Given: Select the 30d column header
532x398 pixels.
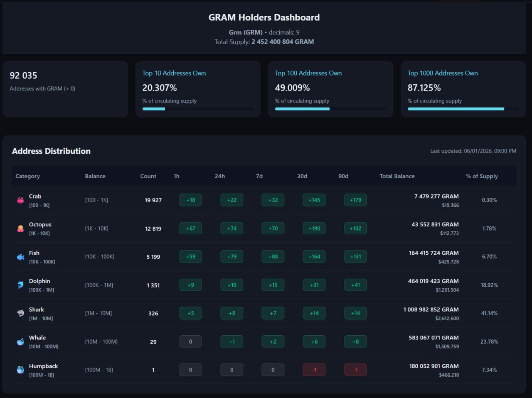Looking at the screenshot, I should click(302, 176).
